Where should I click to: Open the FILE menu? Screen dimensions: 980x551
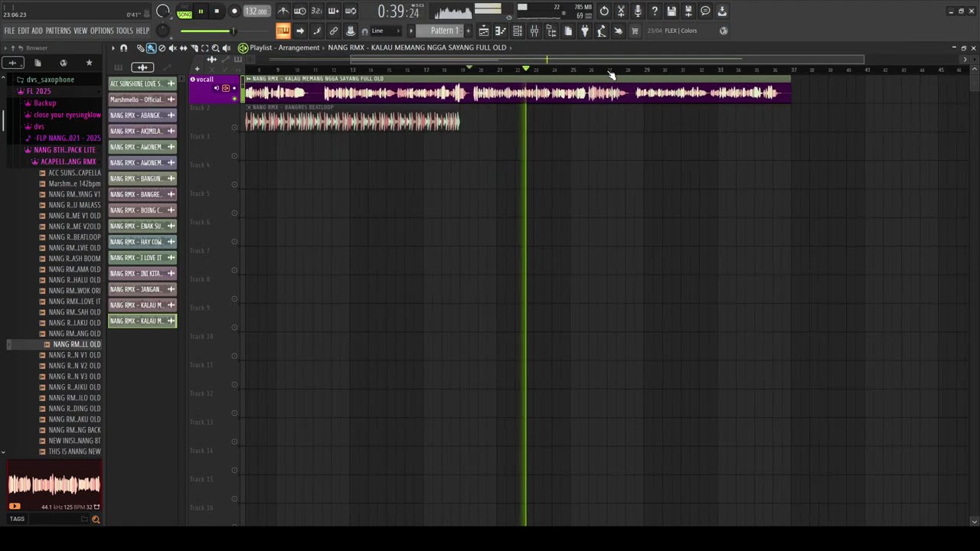tap(9, 31)
